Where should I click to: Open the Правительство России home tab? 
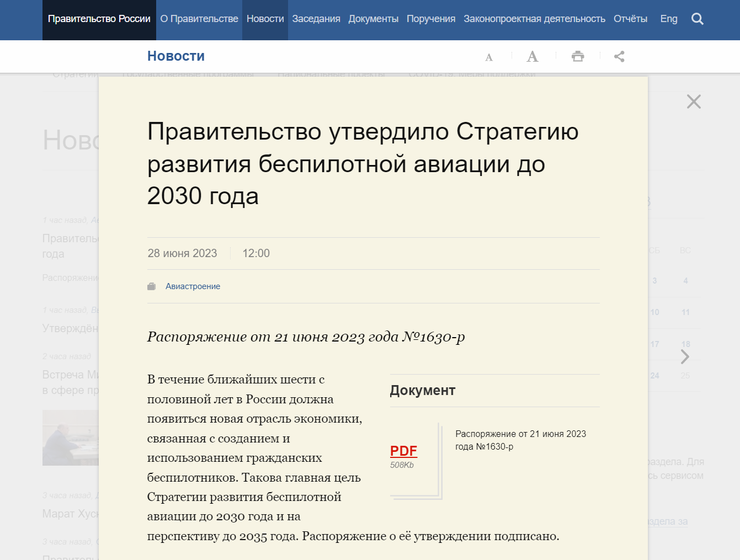tap(99, 19)
